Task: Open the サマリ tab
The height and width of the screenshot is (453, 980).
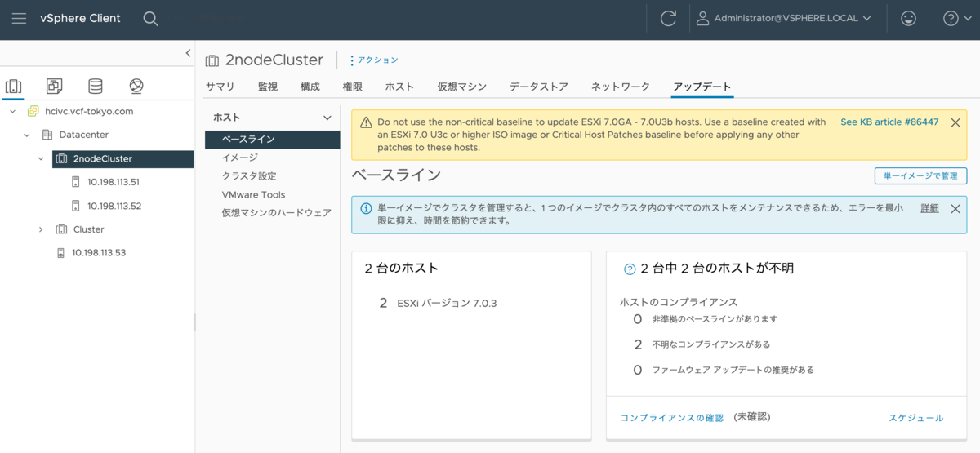Action: pyautogui.click(x=220, y=87)
